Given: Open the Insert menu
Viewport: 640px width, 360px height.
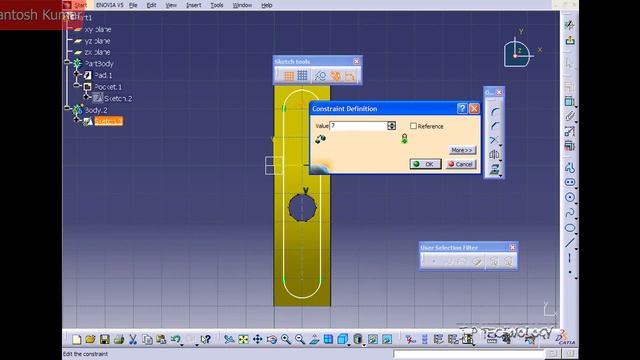Looking at the screenshot, I should click(193, 5).
